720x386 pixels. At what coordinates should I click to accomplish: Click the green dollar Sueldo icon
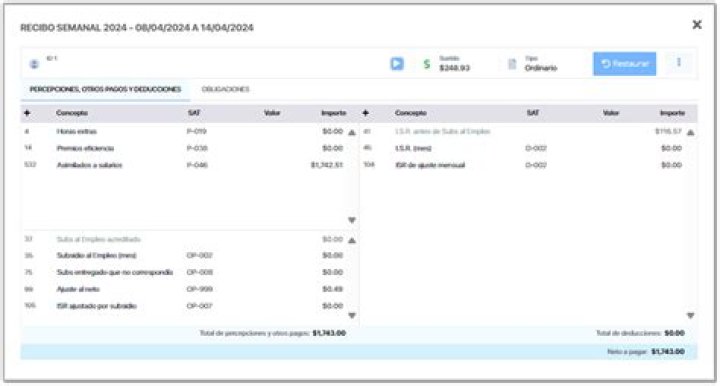pos(427,64)
